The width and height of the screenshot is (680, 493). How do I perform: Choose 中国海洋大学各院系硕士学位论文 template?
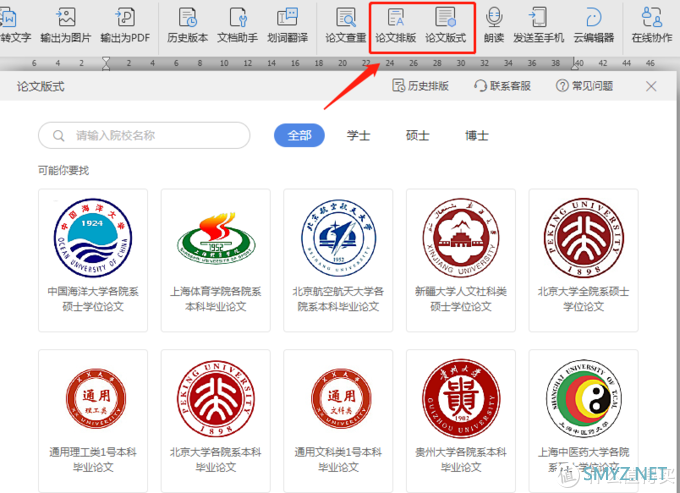(93, 260)
